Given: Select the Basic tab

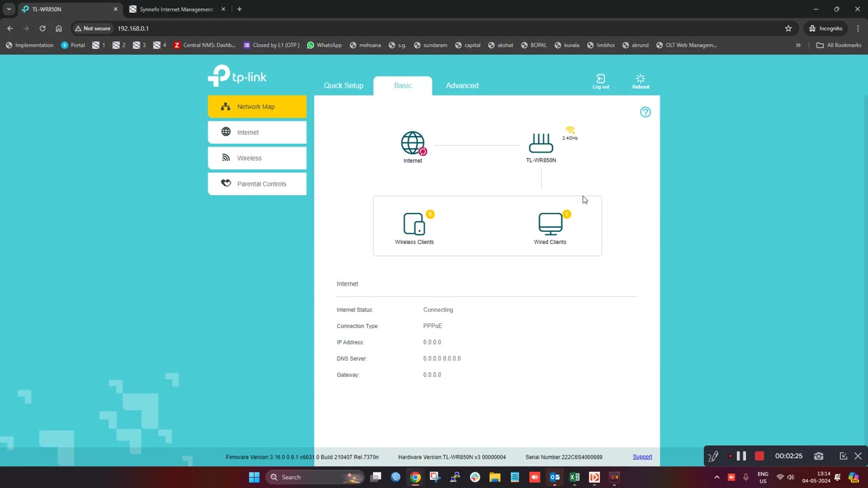Looking at the screenshot, I should [x=403, y=85].
